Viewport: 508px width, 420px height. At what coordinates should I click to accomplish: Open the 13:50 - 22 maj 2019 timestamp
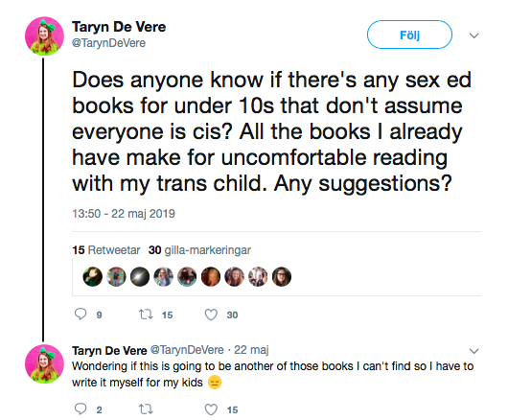click(124, 214)
